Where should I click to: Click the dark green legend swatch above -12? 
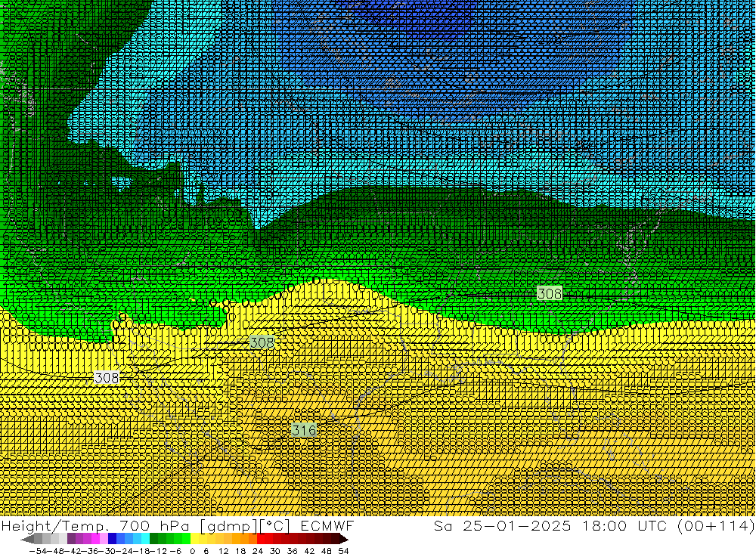point(153,539)
